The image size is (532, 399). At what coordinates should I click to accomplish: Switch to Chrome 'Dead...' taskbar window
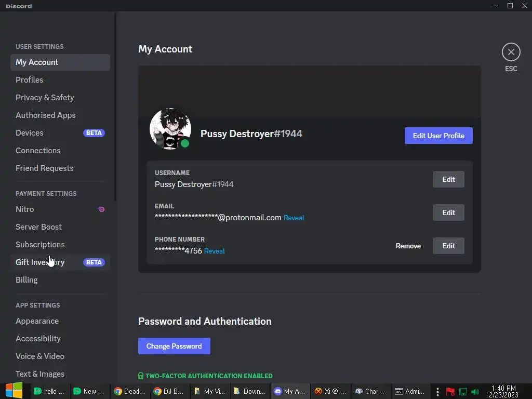click(129, 391)
